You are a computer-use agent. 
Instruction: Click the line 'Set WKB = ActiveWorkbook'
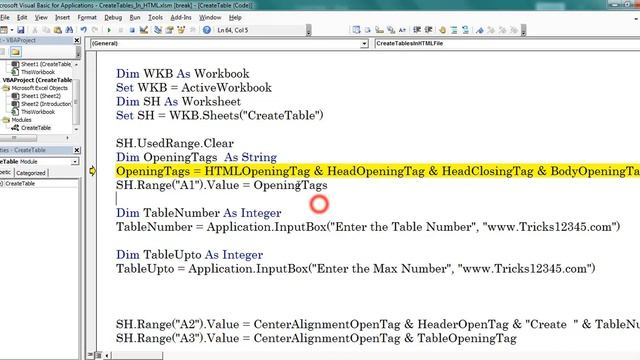193,87
